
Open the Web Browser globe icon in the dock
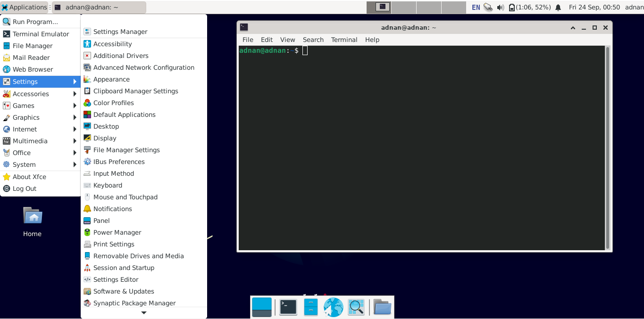333,307
